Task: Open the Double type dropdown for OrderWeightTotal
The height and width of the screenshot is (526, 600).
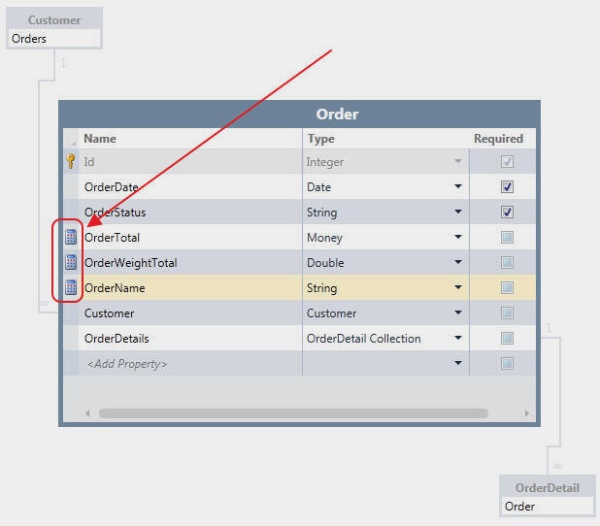Action: [x=458, y=262]
